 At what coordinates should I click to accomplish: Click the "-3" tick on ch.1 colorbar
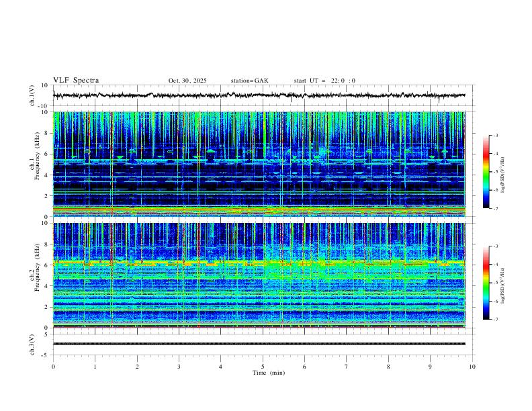[x=496, y=135]
